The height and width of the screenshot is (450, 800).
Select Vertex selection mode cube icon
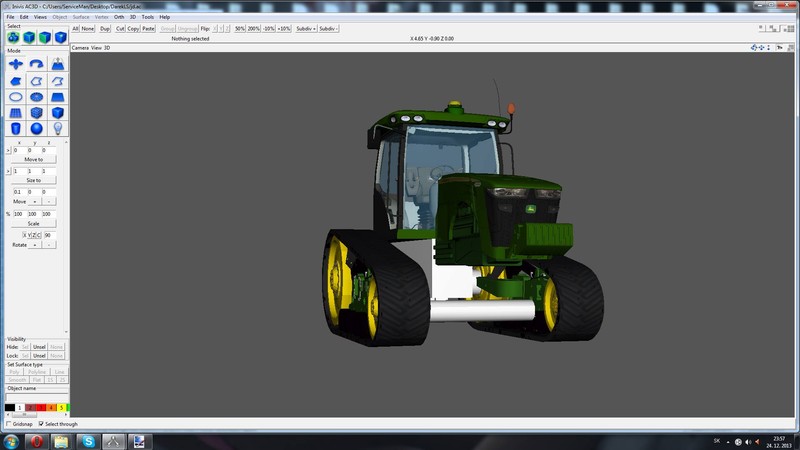(61, 37)
